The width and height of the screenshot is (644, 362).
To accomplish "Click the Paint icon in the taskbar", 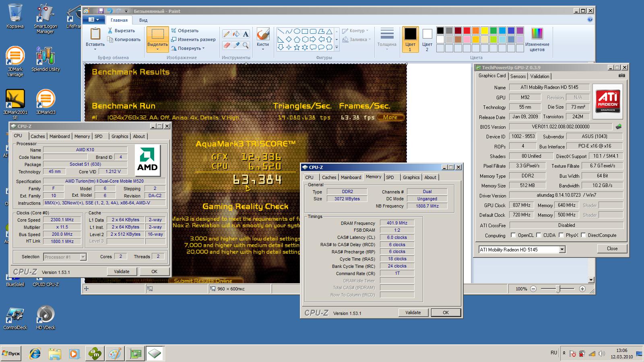I will 115,354.
